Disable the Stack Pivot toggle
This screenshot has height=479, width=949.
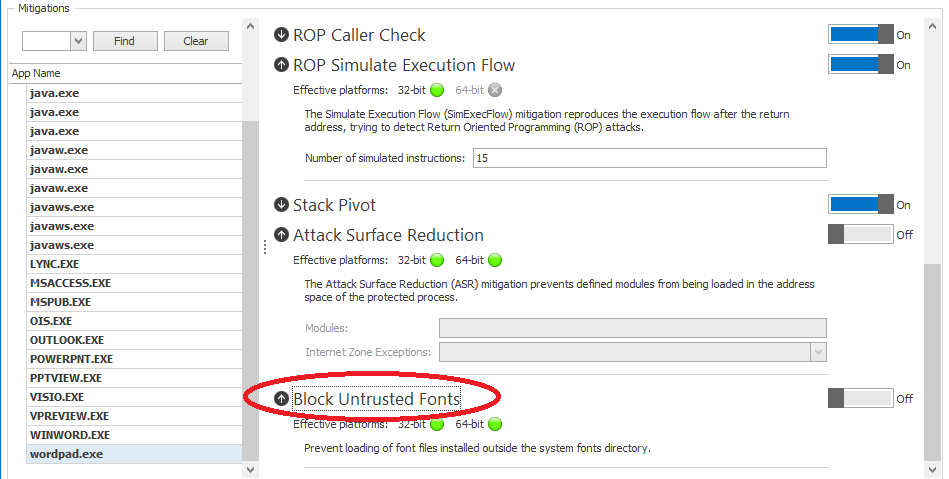(861, 205)
